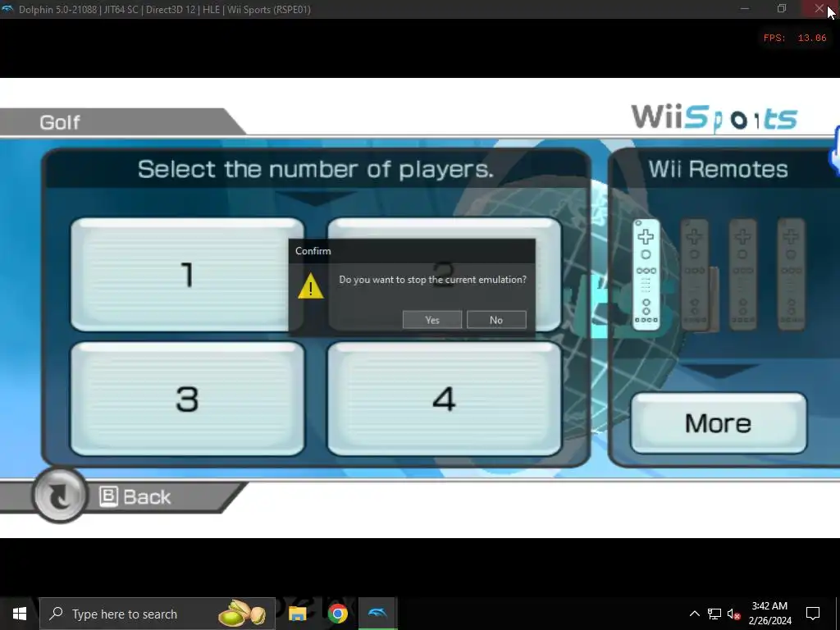Open the Windows Start menu

pyautogui.click(x=20, y=614)
